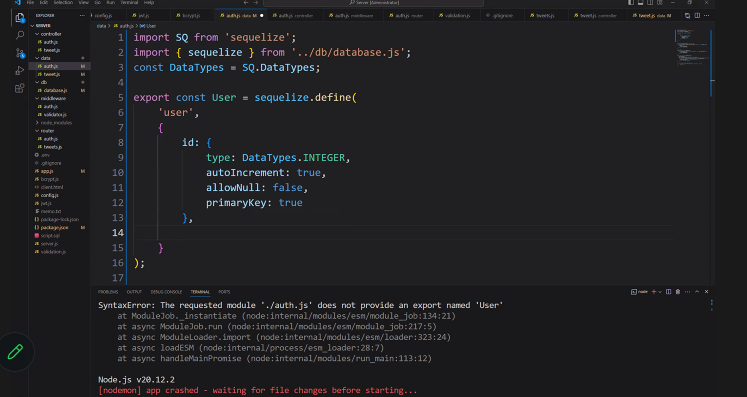The width and height of the screenshot is (747, 397).
Task: Open the Explorer view in the activity bar
Action: (x=20, y=18)
